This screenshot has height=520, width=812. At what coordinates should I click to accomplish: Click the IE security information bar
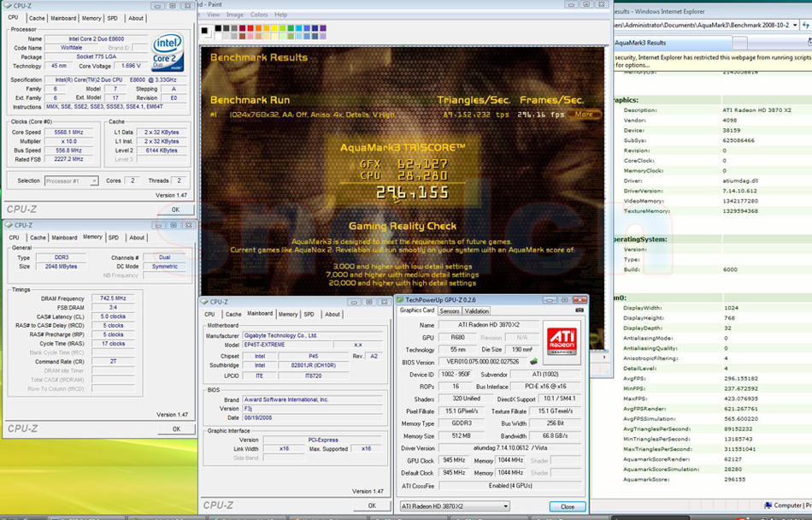point(713,61)
